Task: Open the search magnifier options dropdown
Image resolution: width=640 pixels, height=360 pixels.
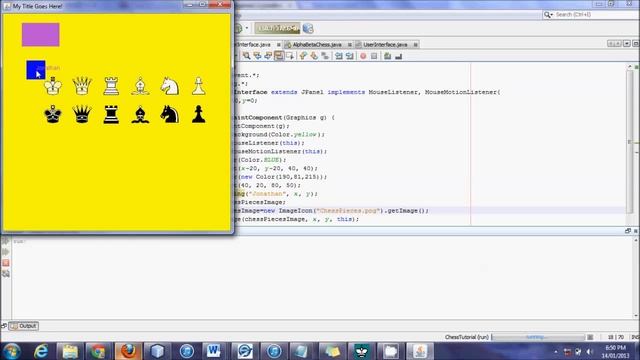Action: click(x=548, y=15)
